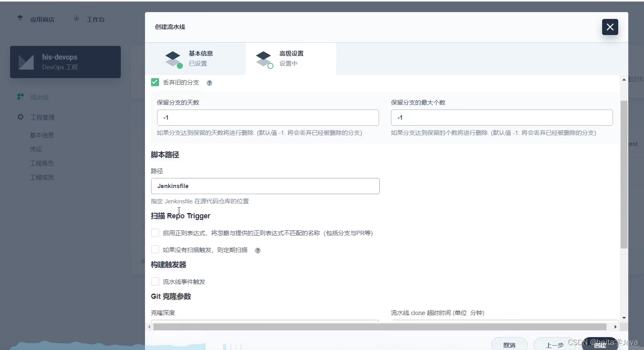The height and width of the screenshot is (350, 644).
Task: Click the 指定 Jenkinsfile 在源代码仓库的位置 hint
Action: 200,201
